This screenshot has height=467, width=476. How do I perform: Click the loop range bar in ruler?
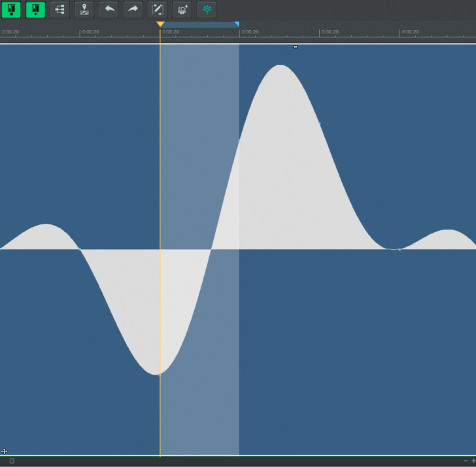pyautogui.click(x=199, y=25)
